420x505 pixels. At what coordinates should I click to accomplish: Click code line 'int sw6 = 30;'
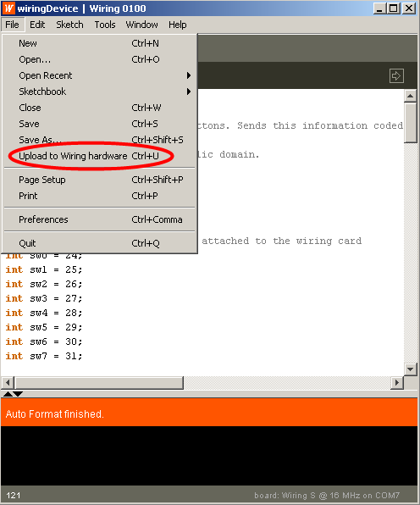click(x=44, y=341)
